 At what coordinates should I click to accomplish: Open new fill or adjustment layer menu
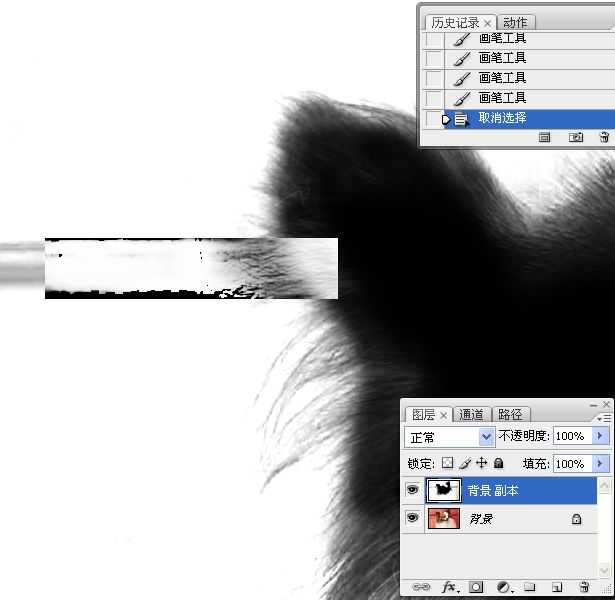[504, 587]
